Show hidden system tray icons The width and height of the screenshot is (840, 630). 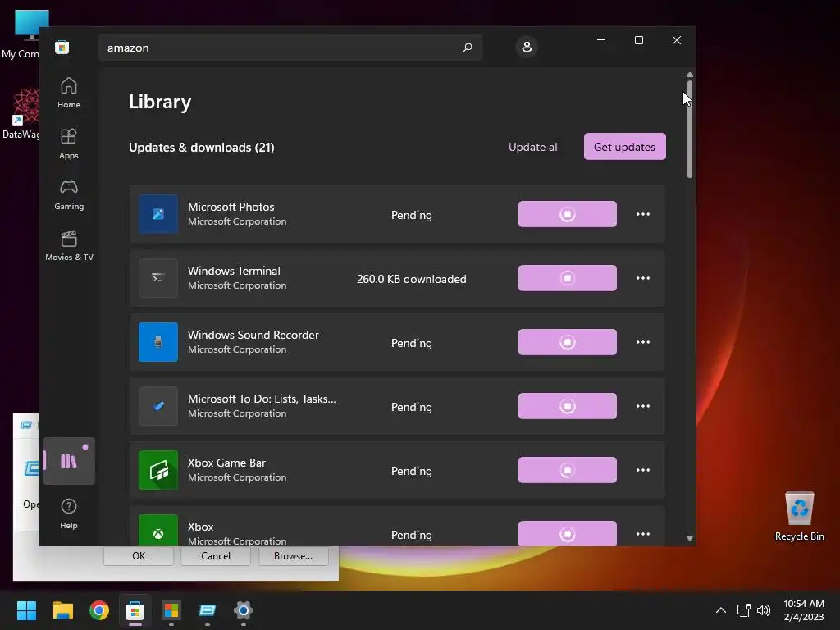721,610
